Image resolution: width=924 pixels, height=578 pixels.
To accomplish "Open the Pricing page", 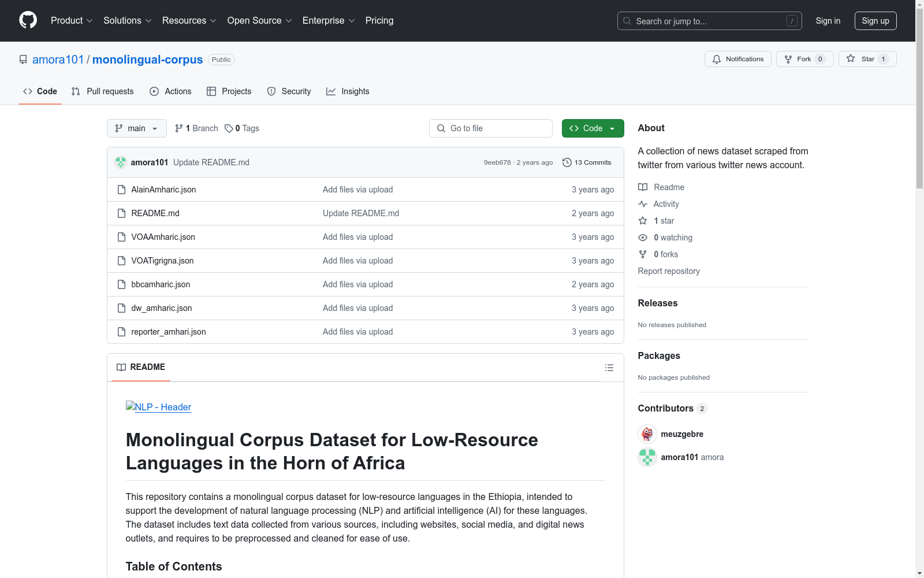I will point(379,21).
